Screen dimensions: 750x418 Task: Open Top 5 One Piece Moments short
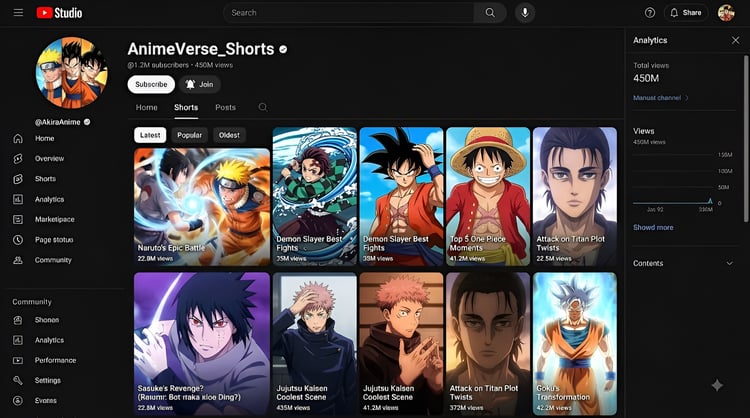click(488, 196)
